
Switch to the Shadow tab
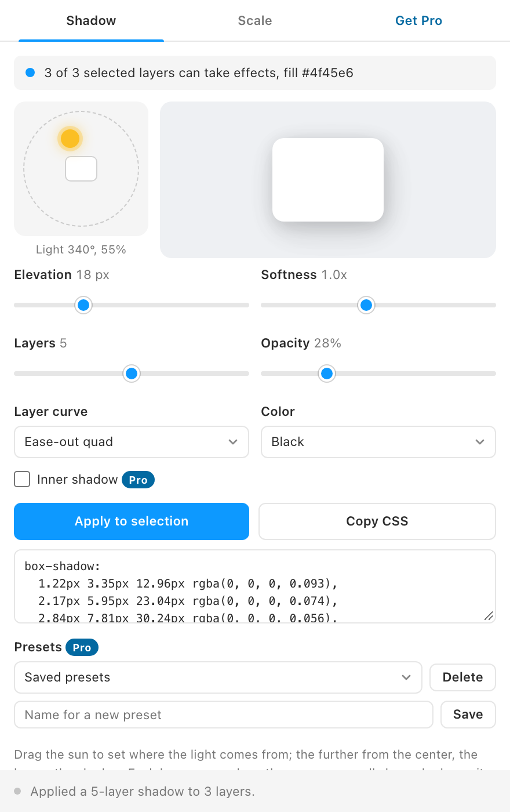tap(91, 21)
